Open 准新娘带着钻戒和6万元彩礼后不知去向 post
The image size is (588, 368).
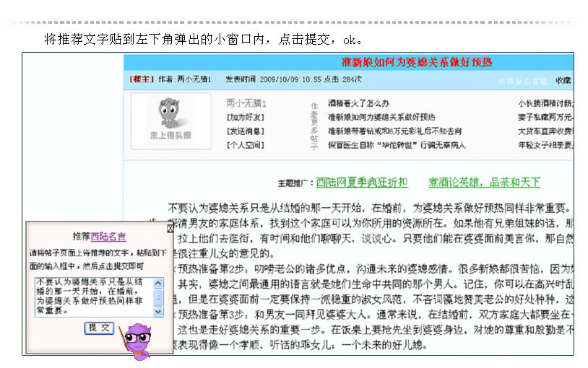click(x=394, y=131)
